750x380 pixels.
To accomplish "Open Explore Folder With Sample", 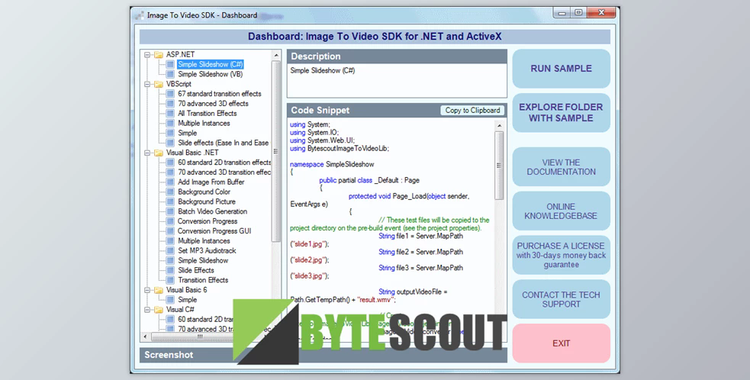I will coord(561,112).
